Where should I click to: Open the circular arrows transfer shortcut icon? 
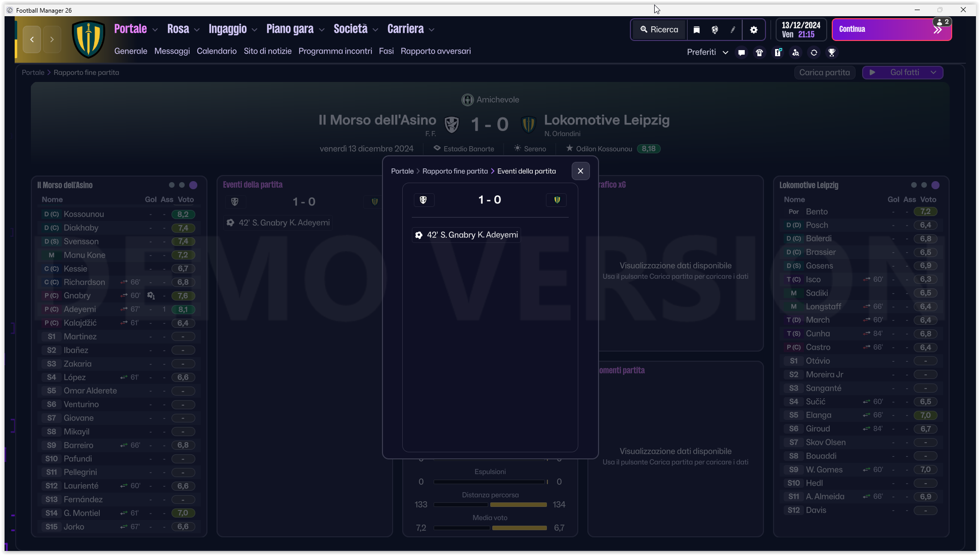point(814,53)
